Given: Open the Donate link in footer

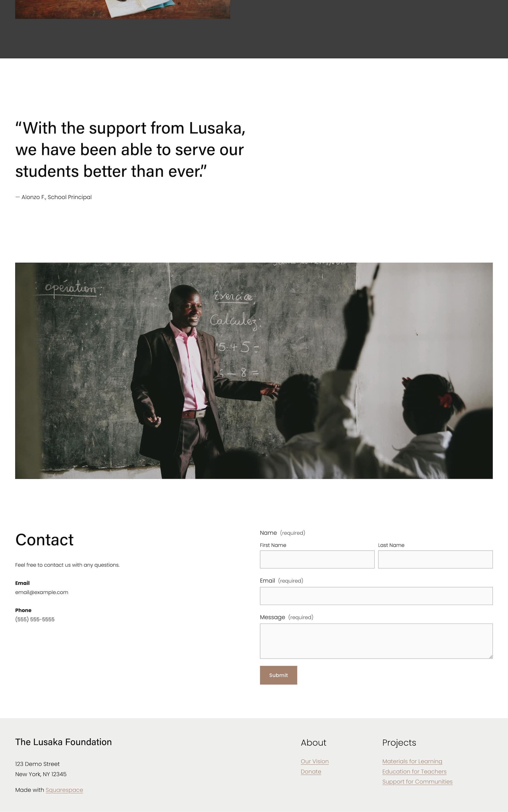Looking at the screenshot, I should coord(311,771).
